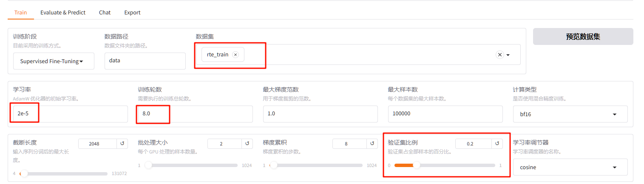Switch to the Evaluate & Predict tab
The width and height of the screenshot is (644, 184).
(63, 12)
